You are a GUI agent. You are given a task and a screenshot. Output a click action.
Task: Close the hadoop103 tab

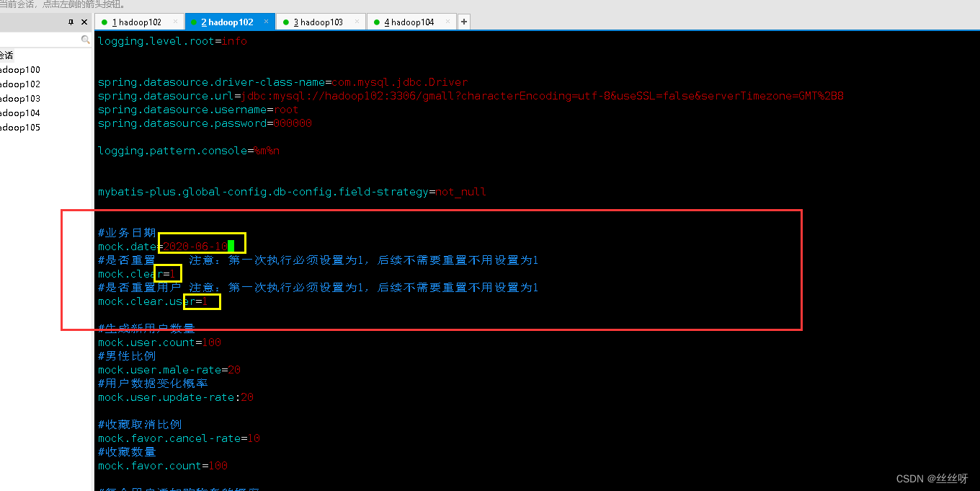point(358,22)
